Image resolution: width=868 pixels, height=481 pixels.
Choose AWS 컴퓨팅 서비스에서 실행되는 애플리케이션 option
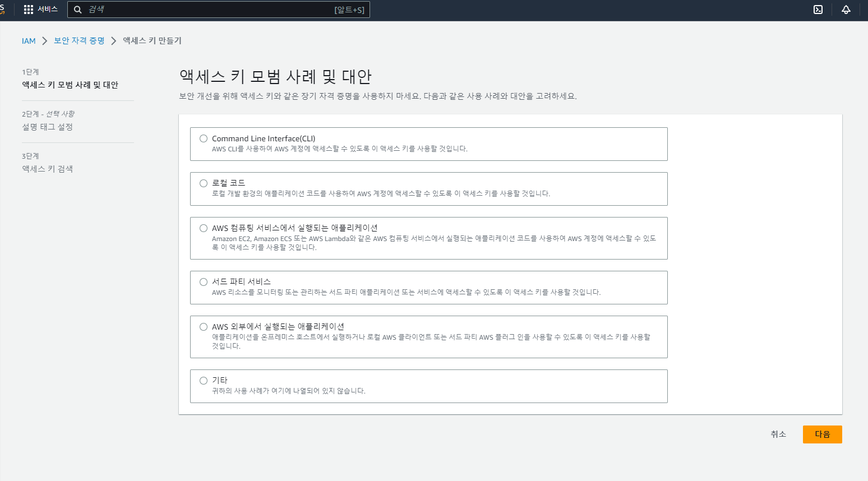tap(204, 228)
